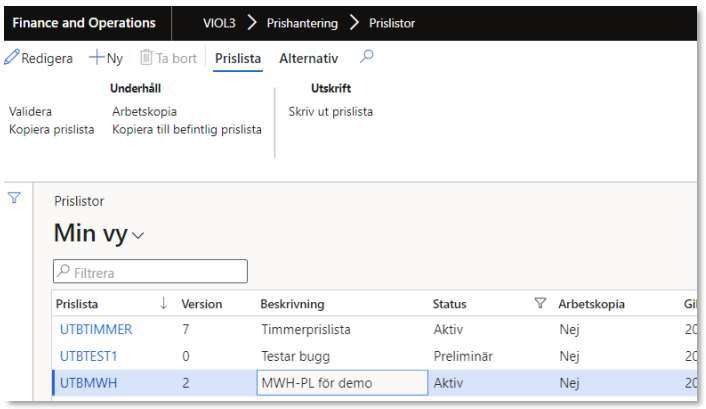Click the search magnifier in action bar
The width and height of the screenshot is (706, 409).
[366, 57]
